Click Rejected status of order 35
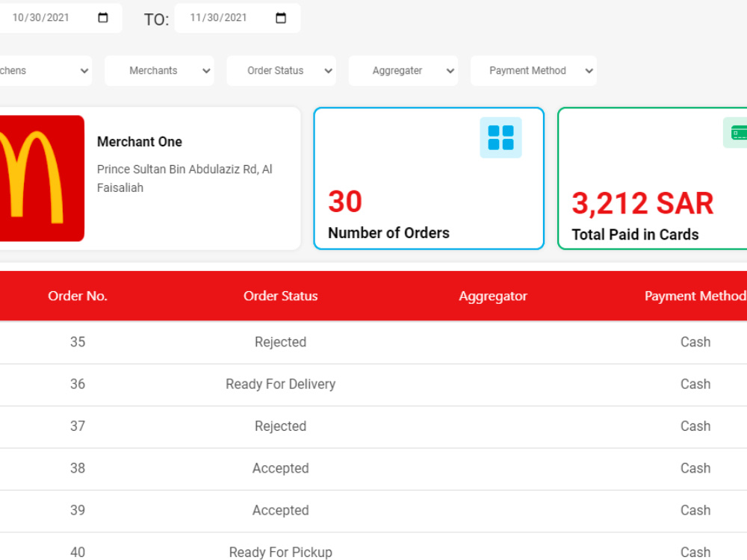This screenshot has width=747, height=560. tap(281, 342)
